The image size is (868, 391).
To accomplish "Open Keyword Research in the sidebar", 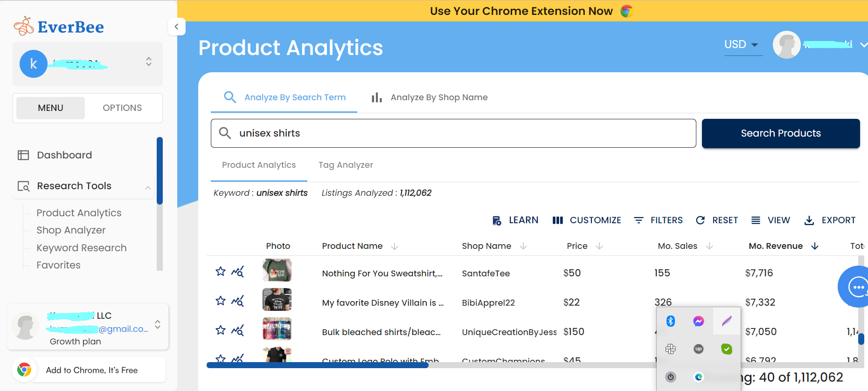I will [x=82, y=248].
